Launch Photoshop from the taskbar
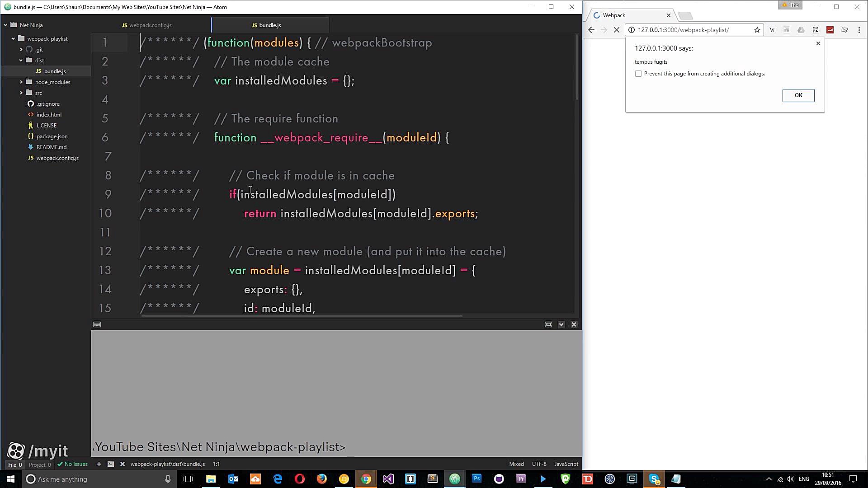Image resolution: width=868 pixels, height=488 pixels. click(476, 479)
